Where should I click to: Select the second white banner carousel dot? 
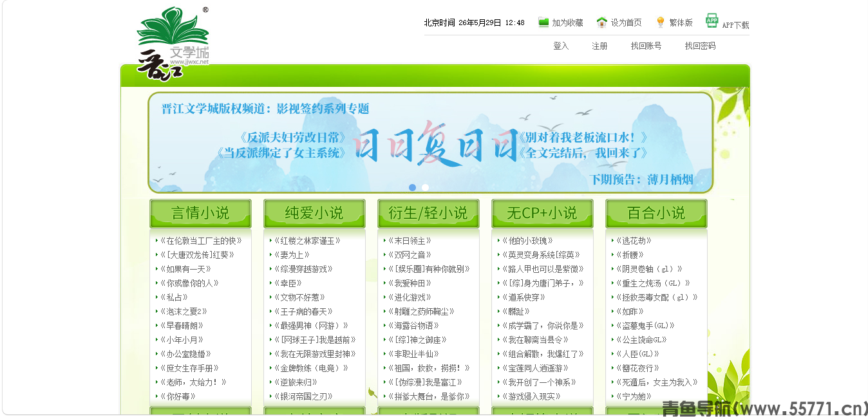[425, 187]
